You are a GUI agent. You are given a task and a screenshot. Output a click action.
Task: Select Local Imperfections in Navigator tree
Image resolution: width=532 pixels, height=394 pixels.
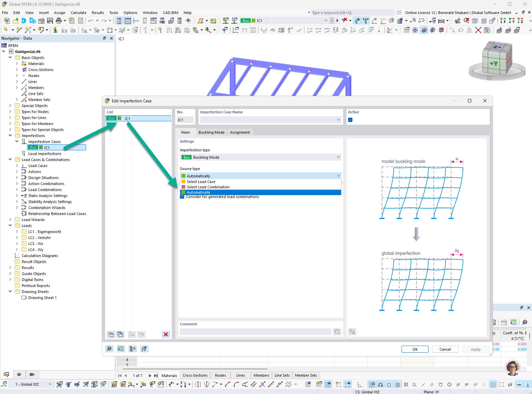pyautogui.click(x=45, y=154)
